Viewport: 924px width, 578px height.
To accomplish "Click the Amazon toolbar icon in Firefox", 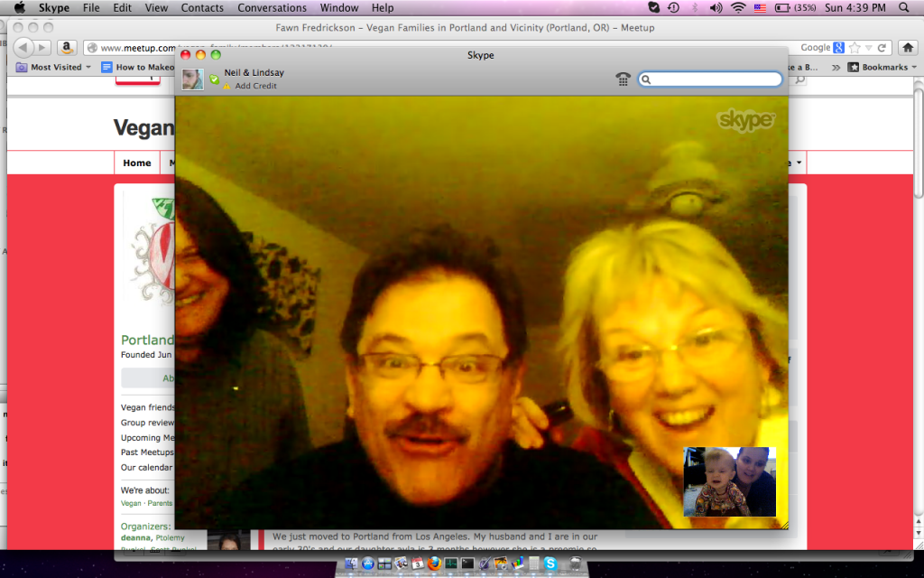I will pos(67,47).
